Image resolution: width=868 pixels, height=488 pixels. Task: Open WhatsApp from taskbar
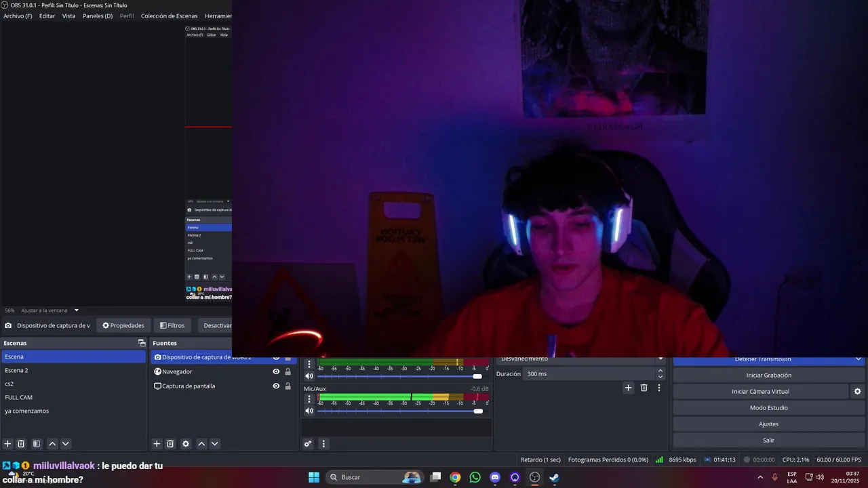[475, 477]
